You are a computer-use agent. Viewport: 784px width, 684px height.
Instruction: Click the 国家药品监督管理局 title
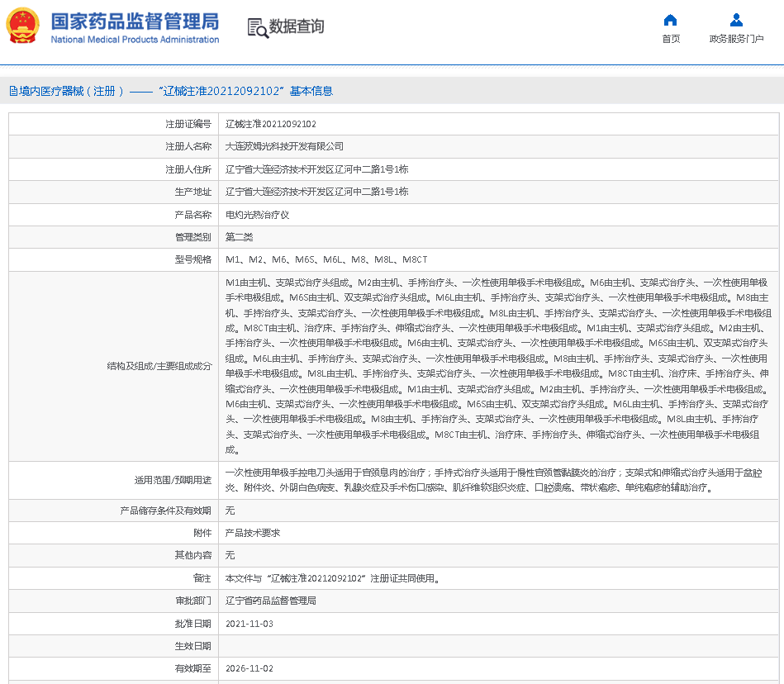point(135,21)
